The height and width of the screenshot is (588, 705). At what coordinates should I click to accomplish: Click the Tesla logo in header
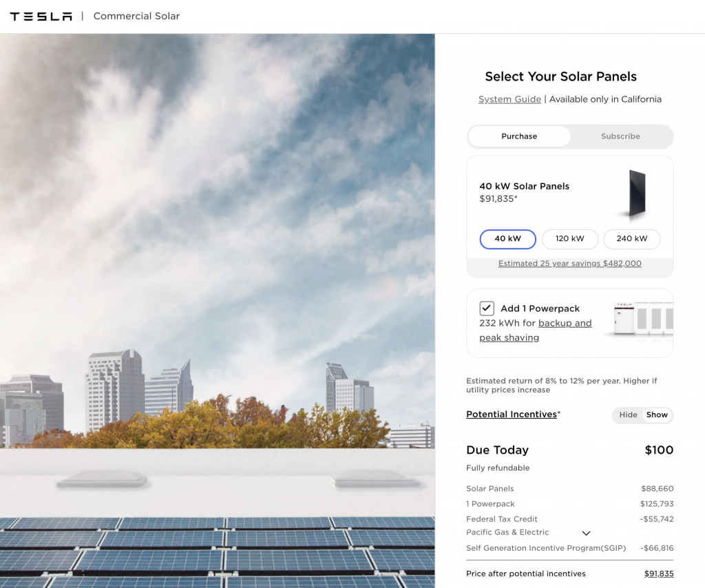pyautogui.click(x=41, y=17)
